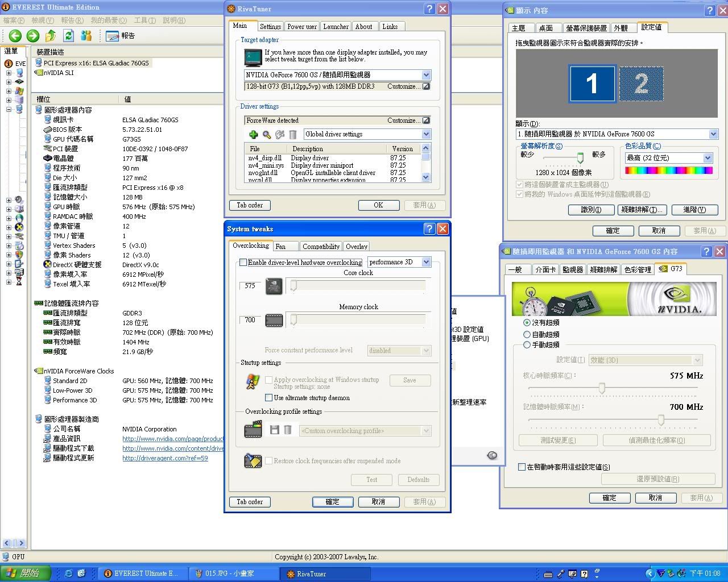
Task: Click the Customize icon next to ForceWare detected
Action: (x=426, y=120)
